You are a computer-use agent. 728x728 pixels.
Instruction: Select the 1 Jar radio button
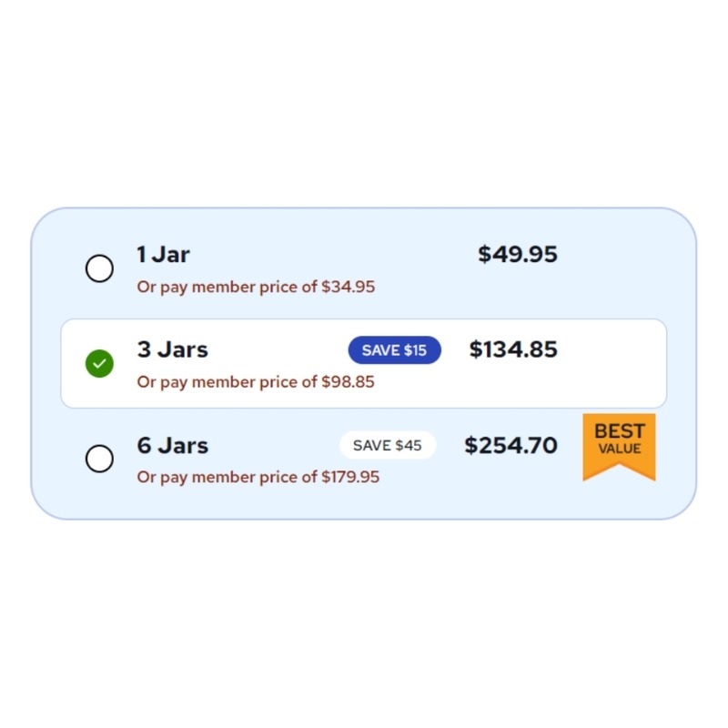(99, 268)
